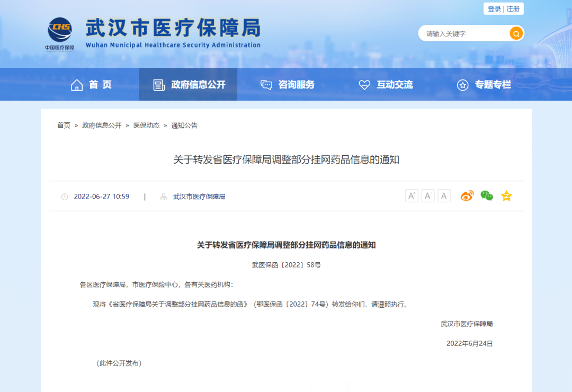Share article to Weibo

coord(467,195)
